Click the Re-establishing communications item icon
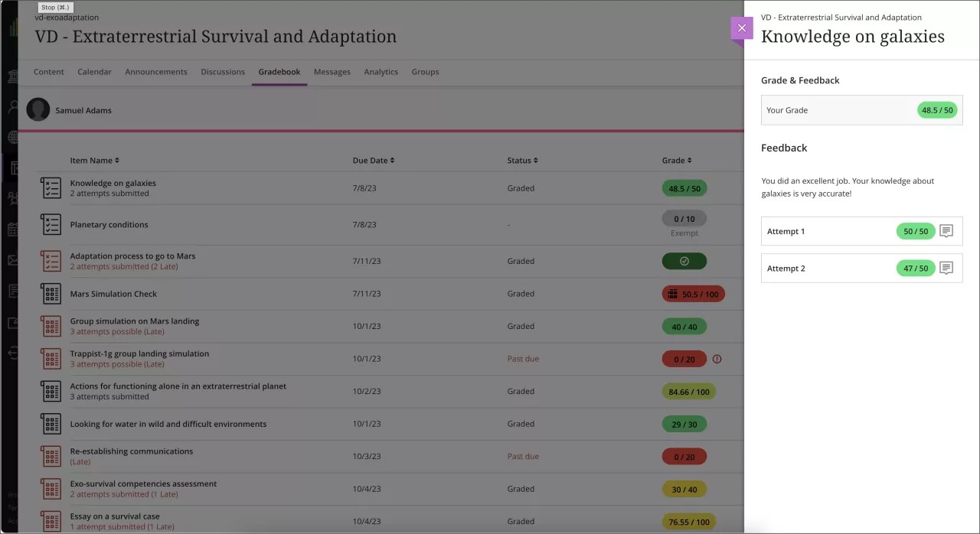 click(51, 457)
